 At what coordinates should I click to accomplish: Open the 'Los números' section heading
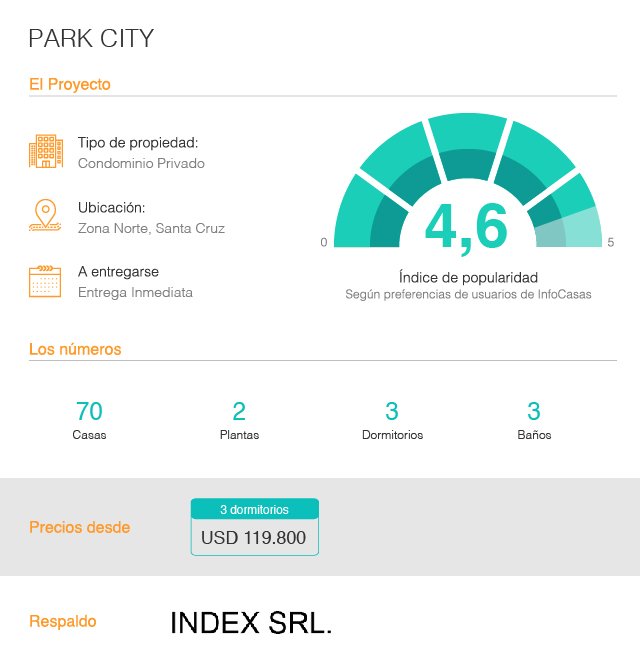coord(75,350)
